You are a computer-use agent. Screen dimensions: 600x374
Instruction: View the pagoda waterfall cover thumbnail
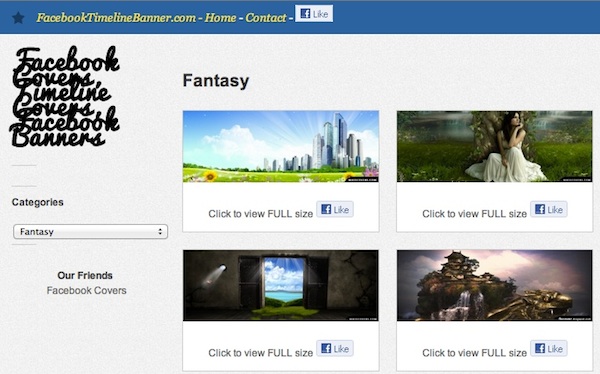494,285
